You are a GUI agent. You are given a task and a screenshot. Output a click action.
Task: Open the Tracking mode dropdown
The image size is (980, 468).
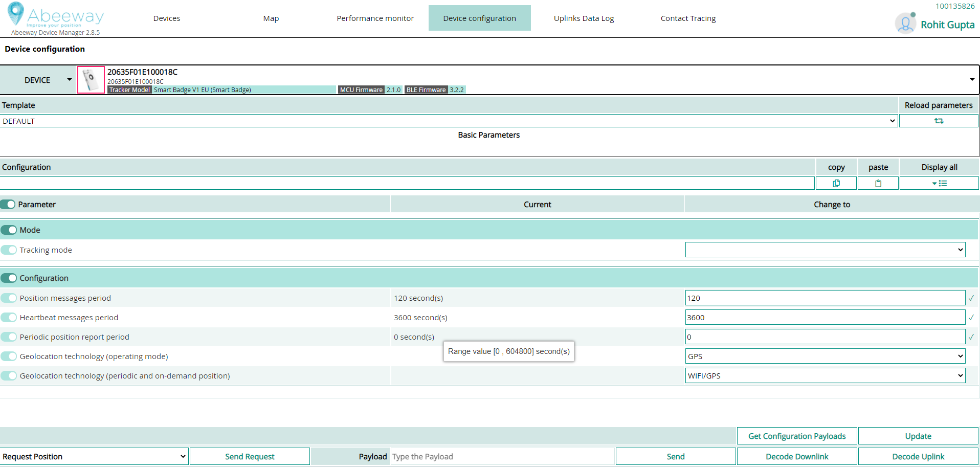tap(825, 250)
